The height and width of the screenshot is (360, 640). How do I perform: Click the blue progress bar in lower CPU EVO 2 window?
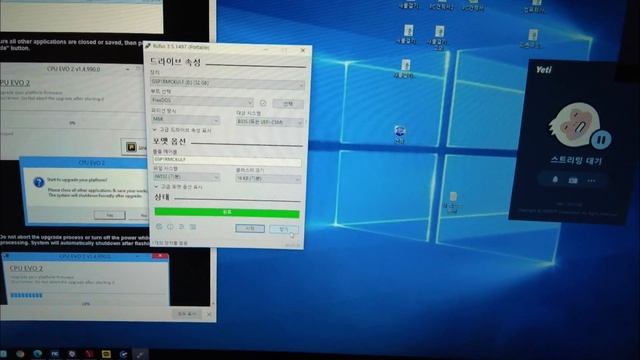(26, 295)
